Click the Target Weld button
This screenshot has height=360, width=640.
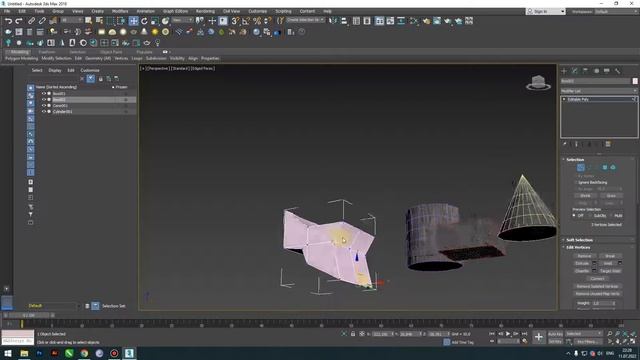[x=610, y=271]
